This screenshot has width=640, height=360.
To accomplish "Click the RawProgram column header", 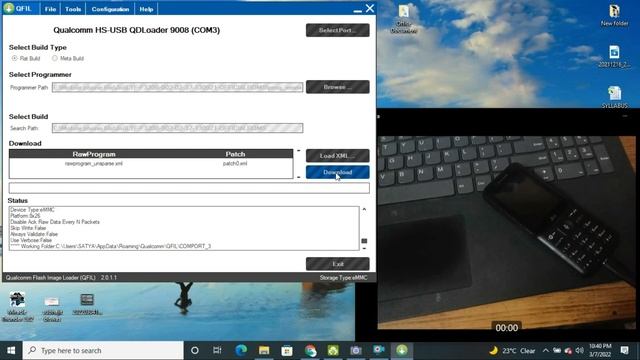I will [x=94, y=154].
